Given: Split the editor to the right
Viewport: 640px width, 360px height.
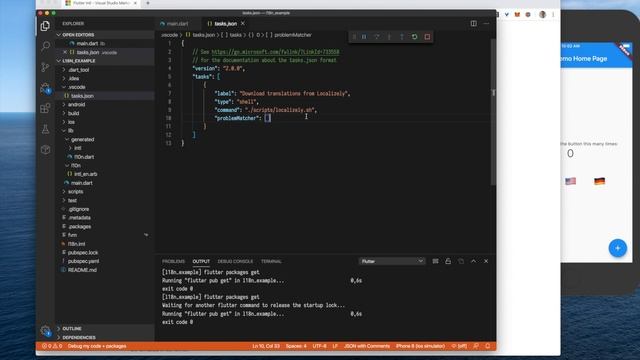Looking at the screenshot, I should pyautogui.click(x=473, y=24).
